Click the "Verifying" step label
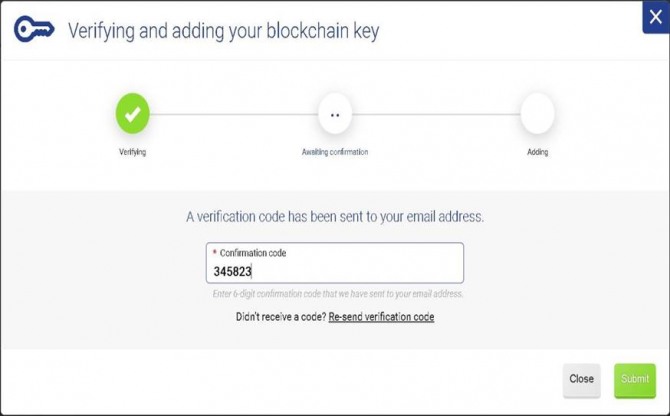The width and height of the screenshot is (670, 416). pos(132,152)
